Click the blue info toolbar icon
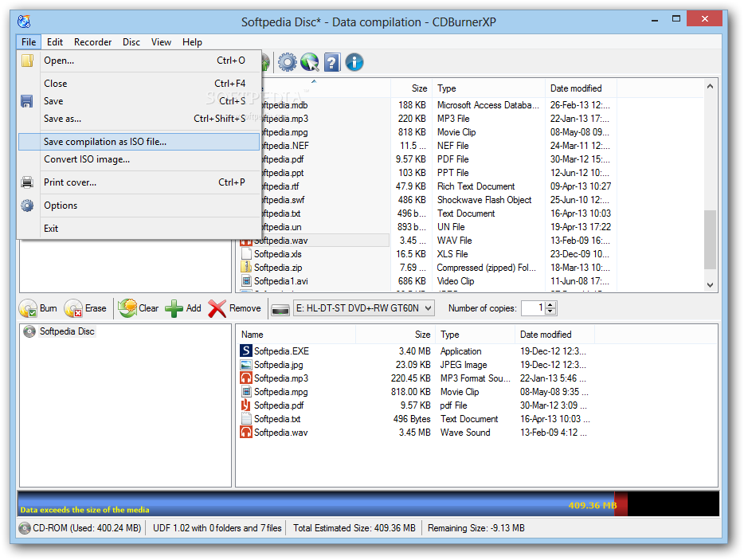The height and width of the screenshot is (560, 744). pyautogui.click(x=354, y=62)
